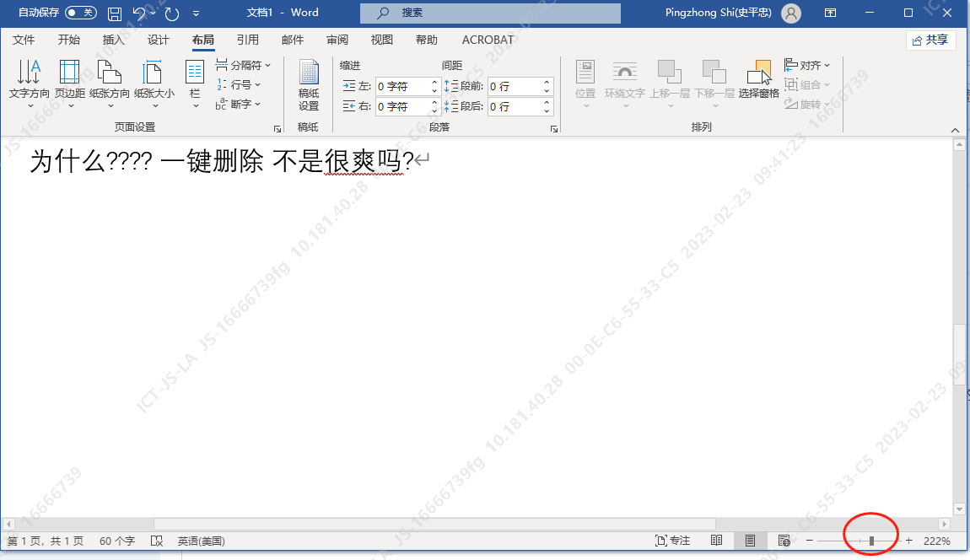Toggle the print layout view button
The image size is (970, 560).
tap(750, 541)
